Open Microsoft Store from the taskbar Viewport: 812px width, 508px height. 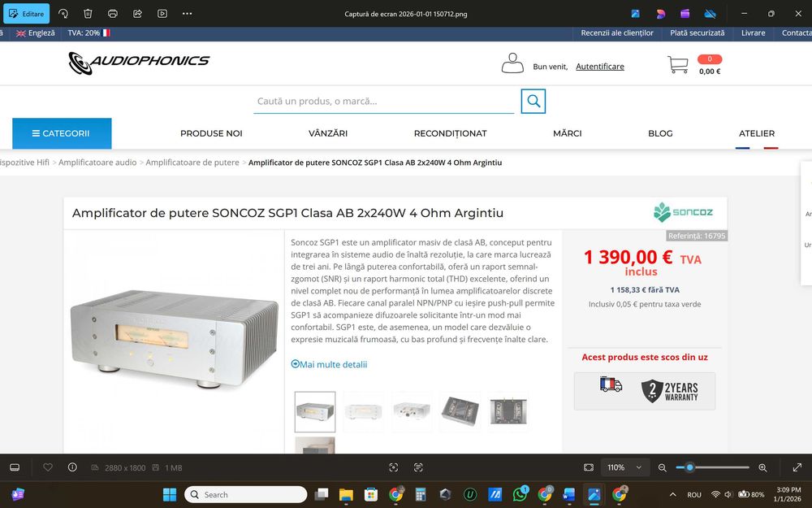click(x=371, y=494)
